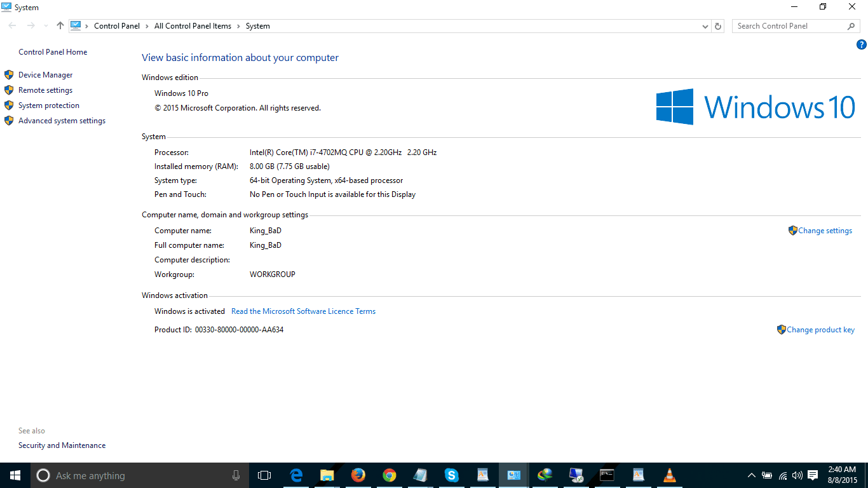Open Internet Download Manager from the taskbar
This screenshot has height=488, width=868.
coord(545,475)
